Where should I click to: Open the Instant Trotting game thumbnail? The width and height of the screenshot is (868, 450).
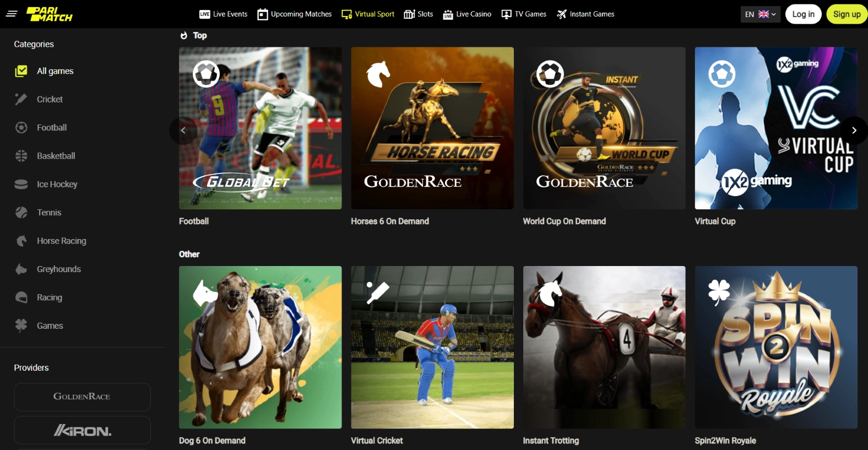click(x=604, y=348)
